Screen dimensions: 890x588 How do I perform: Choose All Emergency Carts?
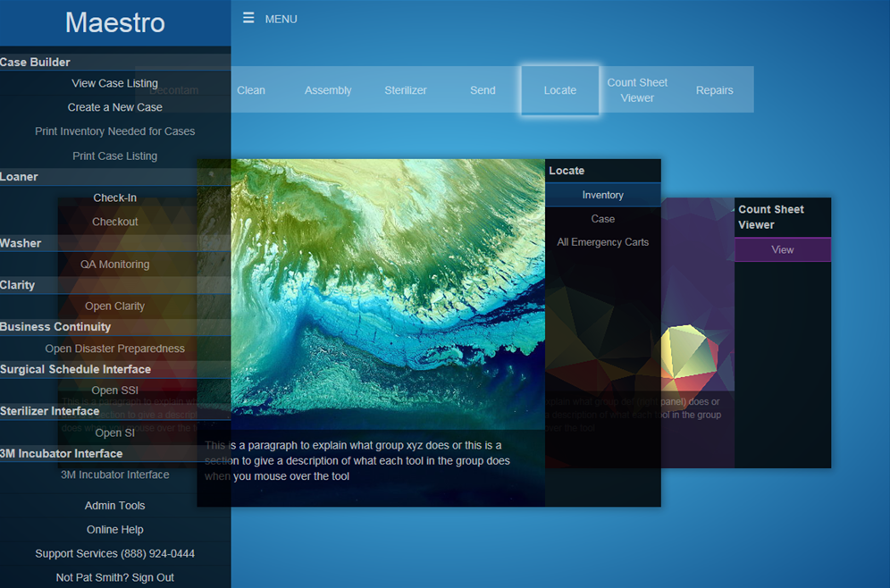click(x=603, y=242)
